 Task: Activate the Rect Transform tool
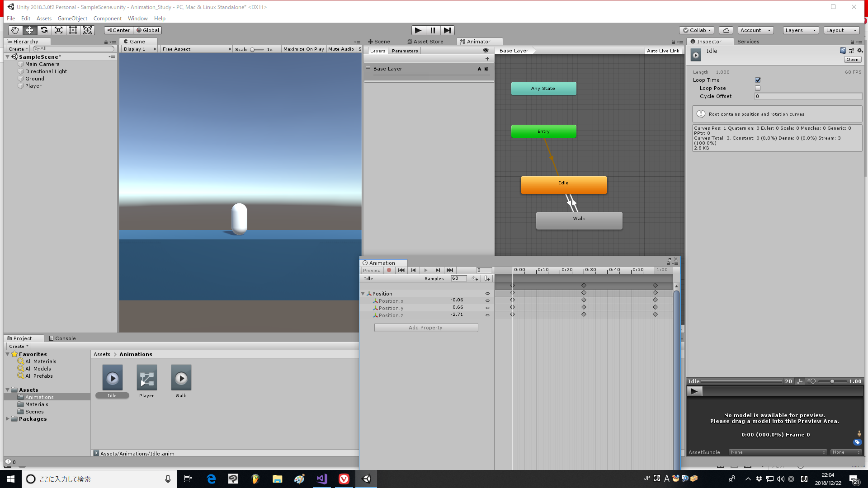pyautogui.click(x=73, y=30)
